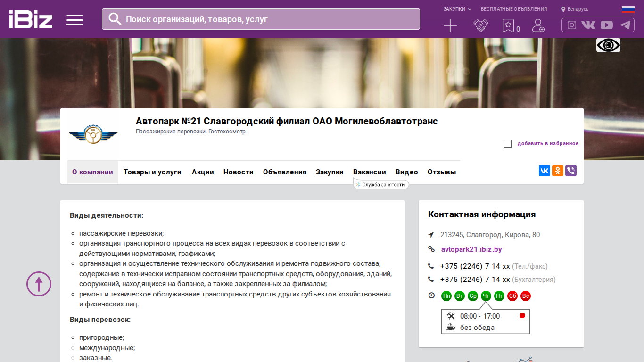Open the О компании tab
The height and width of the screenshot is (362, 644).
pos(92,172)
